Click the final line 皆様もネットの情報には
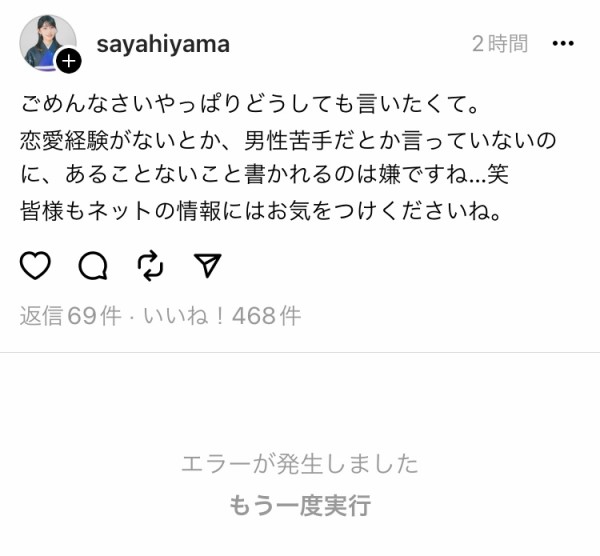Screen dimensions: 600x556 [x=261, y=211]
